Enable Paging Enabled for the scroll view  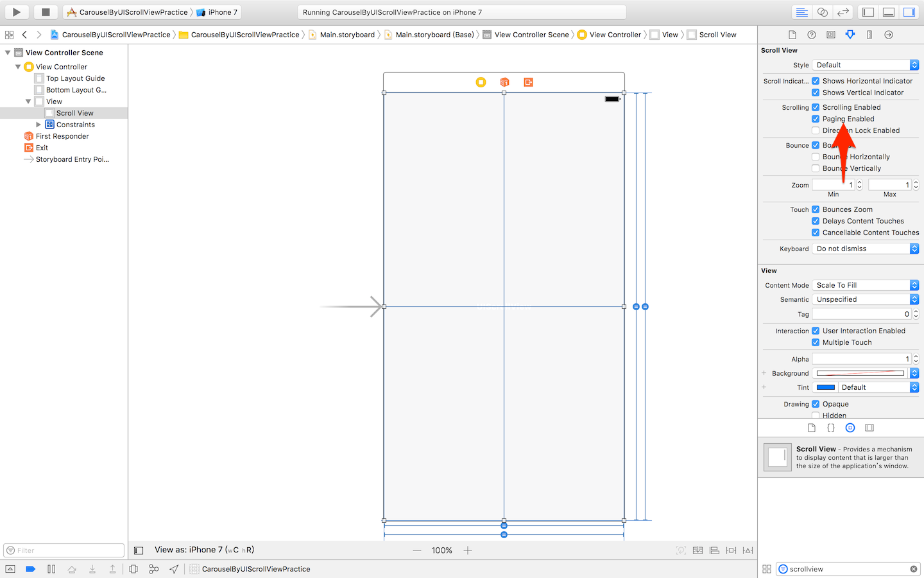(x=816, y=119)
